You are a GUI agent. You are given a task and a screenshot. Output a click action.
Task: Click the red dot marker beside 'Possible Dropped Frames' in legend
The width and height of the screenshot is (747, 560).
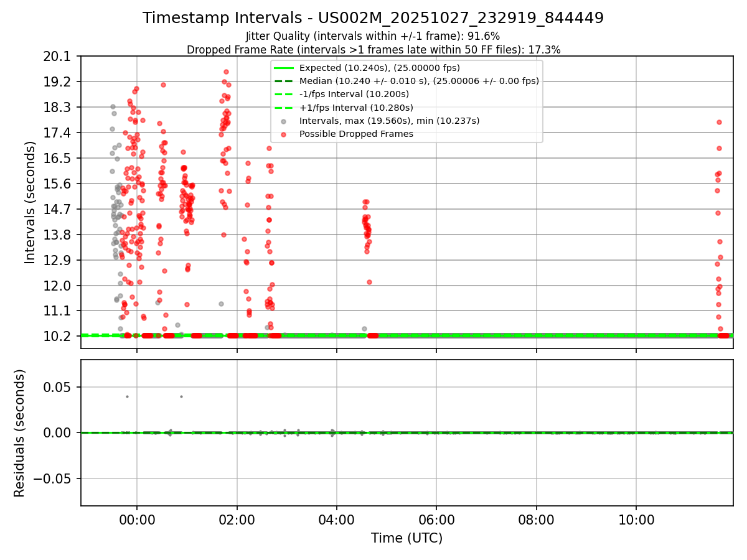coord(284,134)
